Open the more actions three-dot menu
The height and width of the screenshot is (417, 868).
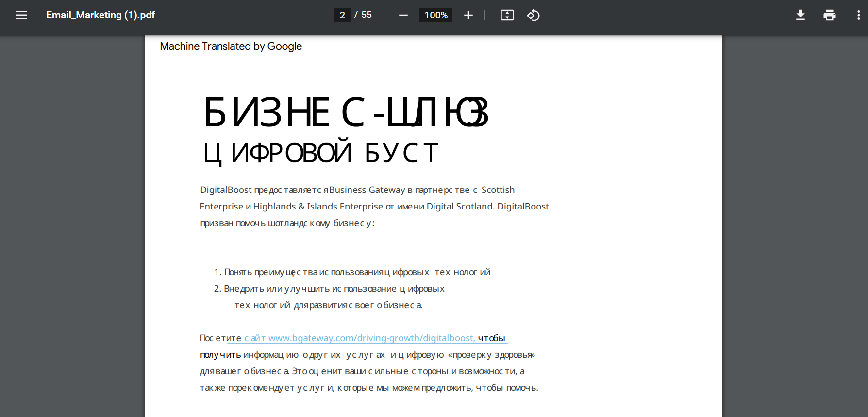[x=858, y=15]
